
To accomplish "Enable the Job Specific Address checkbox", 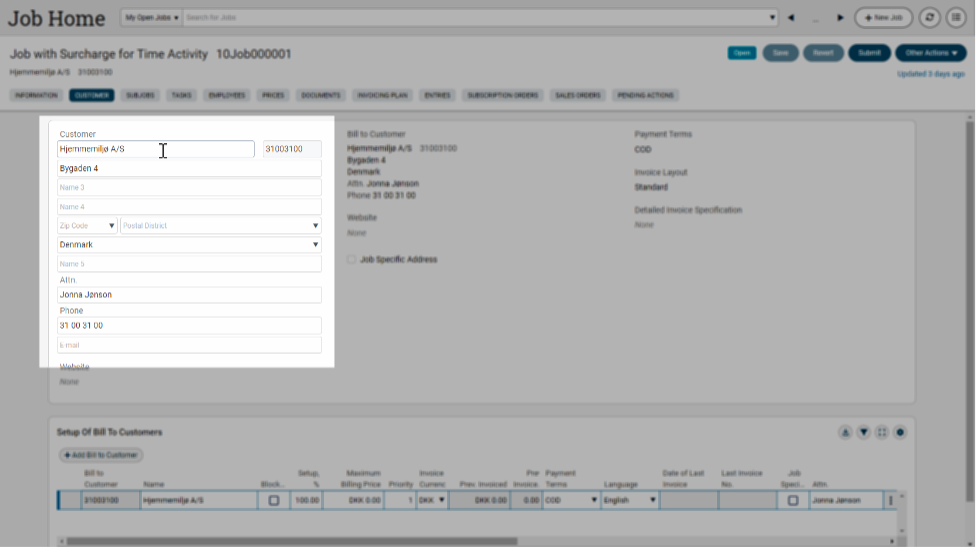I will pyautogui.click(x=351, y=260).
